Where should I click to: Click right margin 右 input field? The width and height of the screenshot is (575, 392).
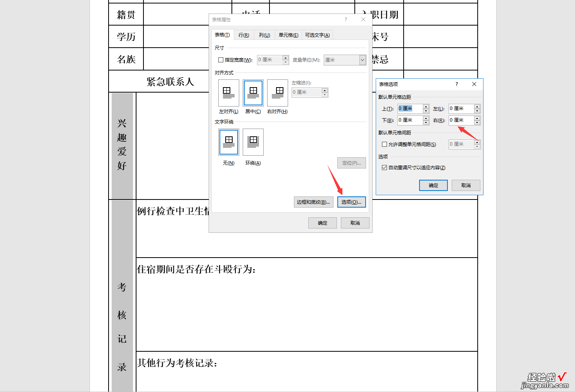pyautogui.click(x=461, y=120)
